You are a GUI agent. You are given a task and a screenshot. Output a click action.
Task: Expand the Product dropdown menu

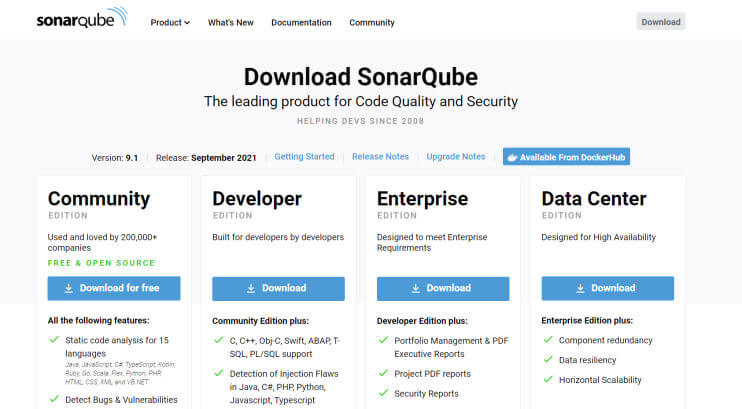(x=170, y=22)
